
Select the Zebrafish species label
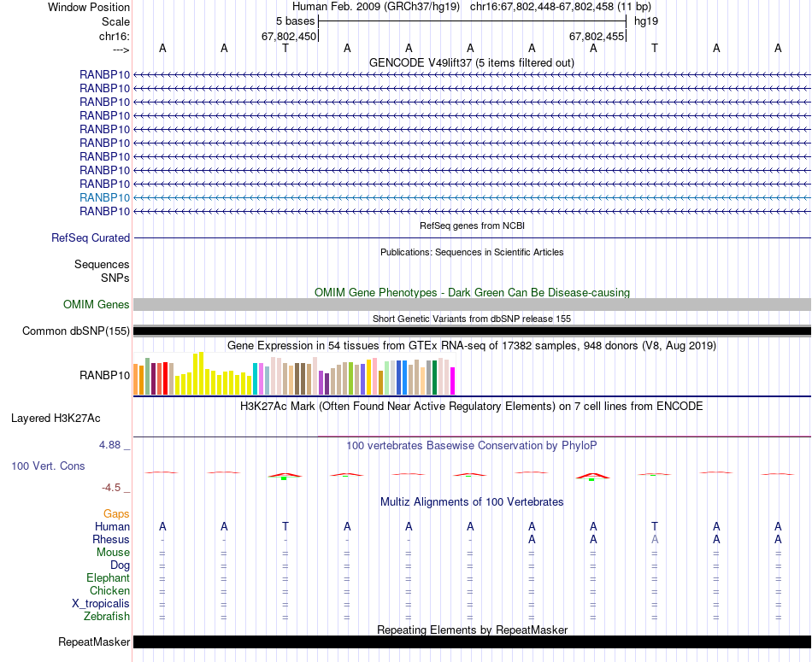[x=107, y=617]
